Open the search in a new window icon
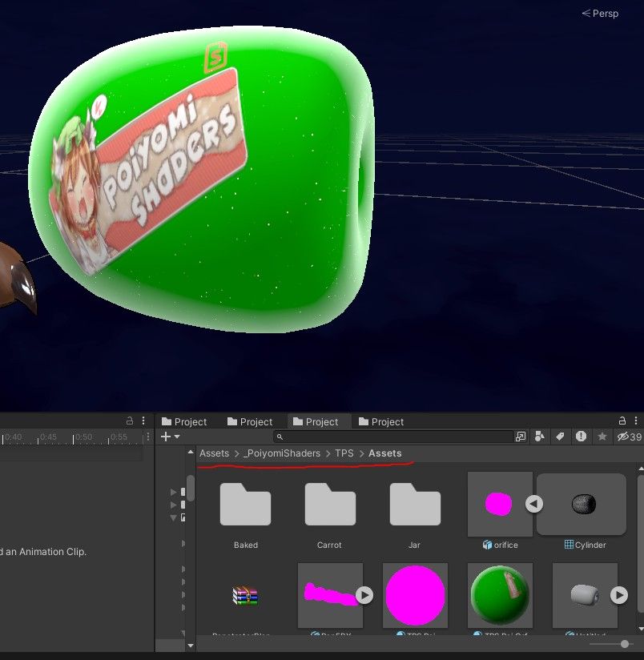The image size is (644, 660). [521, 437]
